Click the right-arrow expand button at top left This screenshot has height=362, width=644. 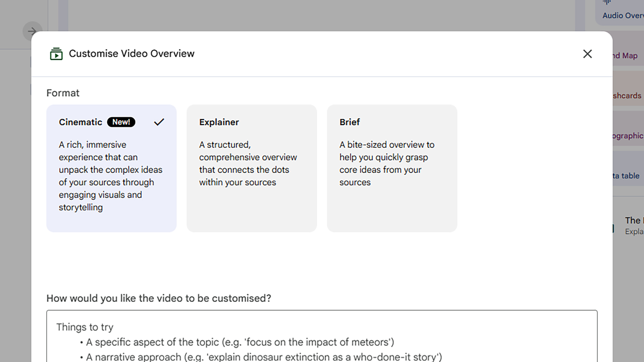tap(32, 31)
